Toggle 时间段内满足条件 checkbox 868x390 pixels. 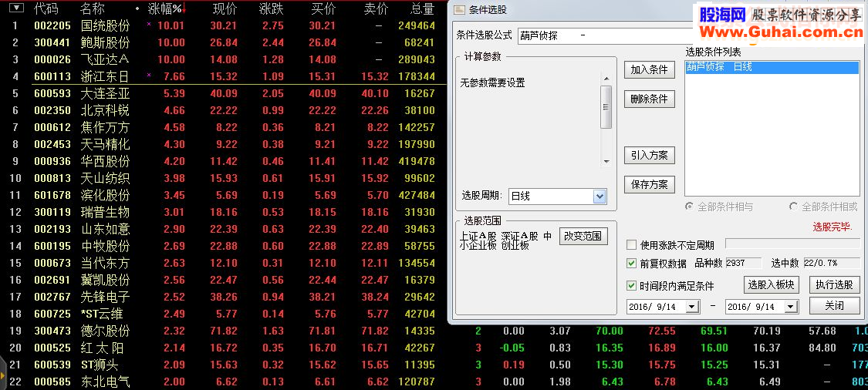[631, 286]
